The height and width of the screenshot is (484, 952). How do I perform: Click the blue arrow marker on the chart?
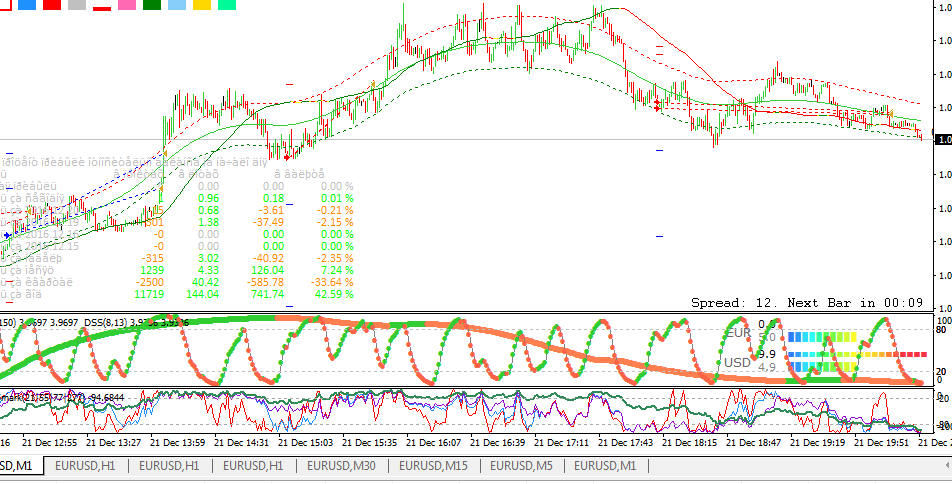pyautogui.click(x=7, y=235)
